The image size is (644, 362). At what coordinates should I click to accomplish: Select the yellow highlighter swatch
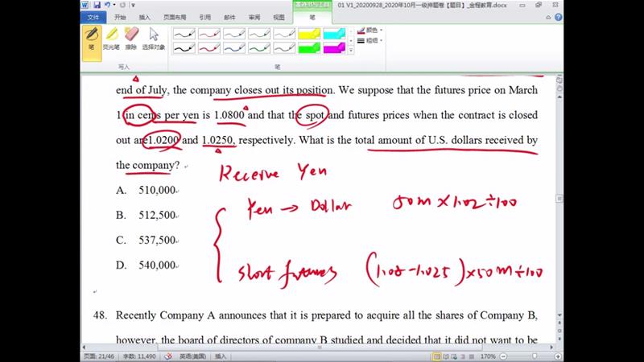308,34
